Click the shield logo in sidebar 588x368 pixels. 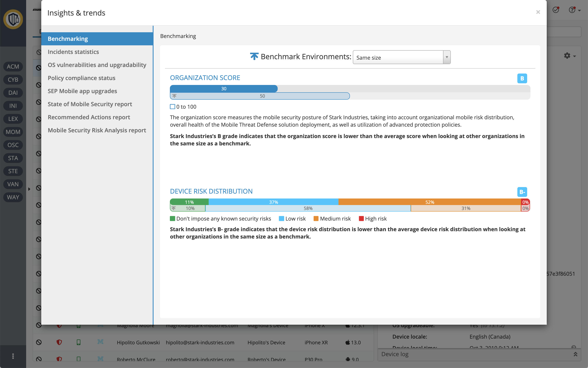tap(13, 19)
